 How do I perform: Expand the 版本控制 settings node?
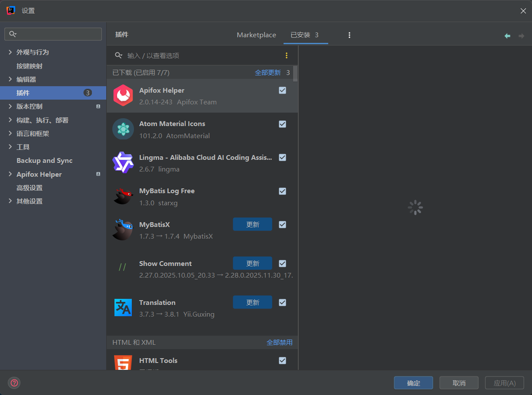tap(10, 107)
